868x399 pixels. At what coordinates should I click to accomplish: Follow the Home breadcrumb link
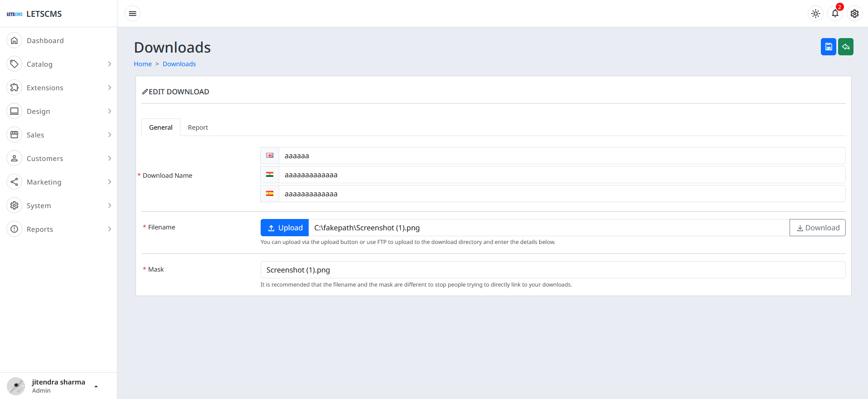click(142, 64)
